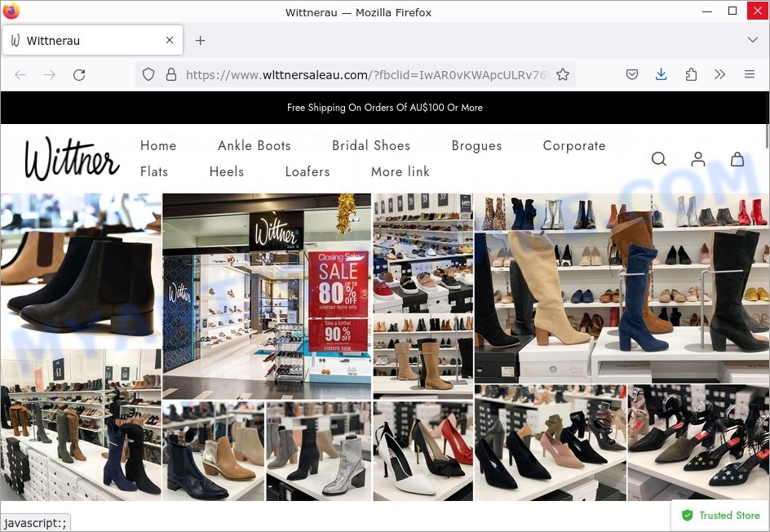This screenshot has width=770, height=532.
Task: Open the Flats category
Action: pyautogui.click(x=154, y=172)
